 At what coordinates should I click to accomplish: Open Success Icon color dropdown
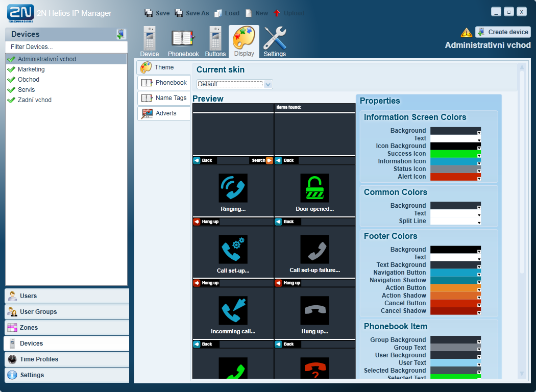pyautogui.click(x=479, y=155)
